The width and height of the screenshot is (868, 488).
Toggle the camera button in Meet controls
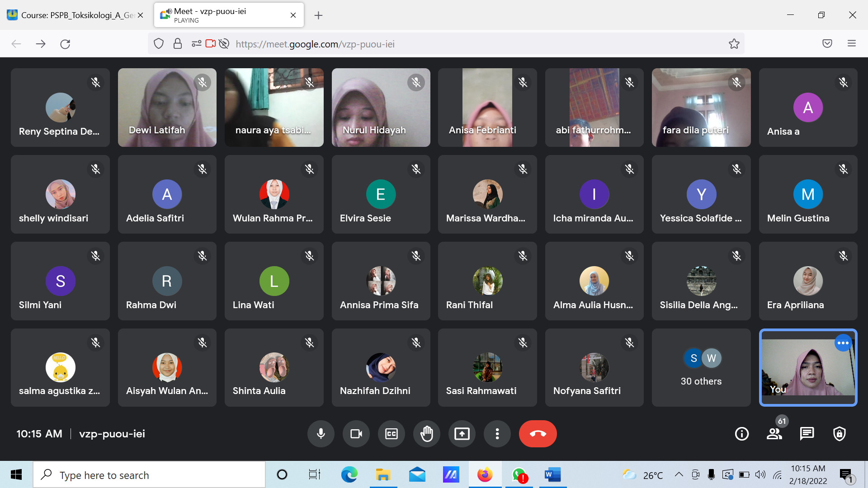pyautogui.click(x=356, y=434)
